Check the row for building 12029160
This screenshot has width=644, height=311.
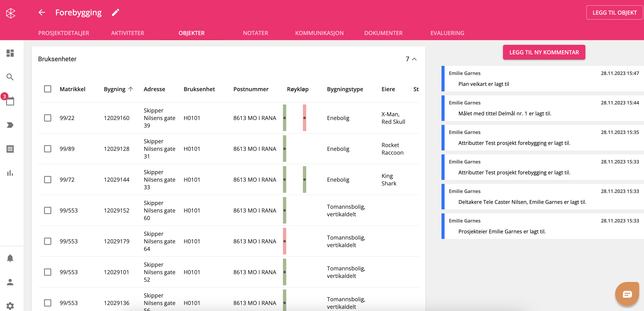click(x=48, y=118)
